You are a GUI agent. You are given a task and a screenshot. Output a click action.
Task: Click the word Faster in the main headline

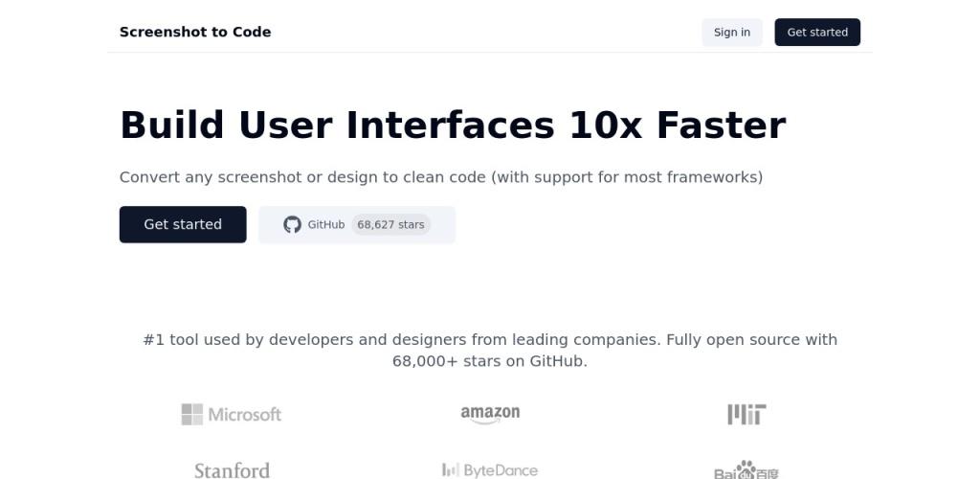click(720, 125)
